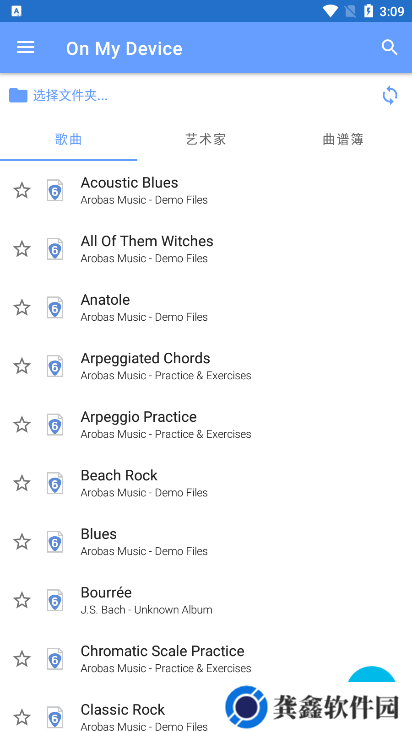Click the Wi-Fi status bar icon
This screenshot has height=732, width=412.
click(330, 11)
